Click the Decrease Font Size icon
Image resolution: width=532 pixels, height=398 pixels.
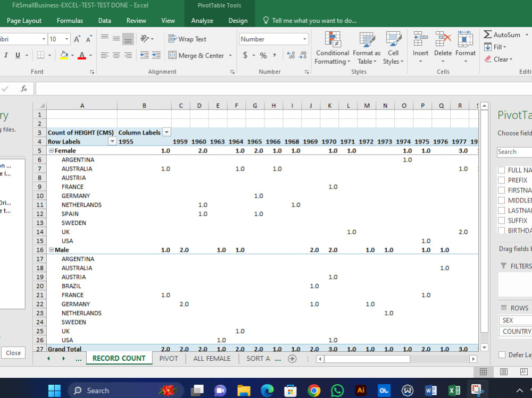89,39
